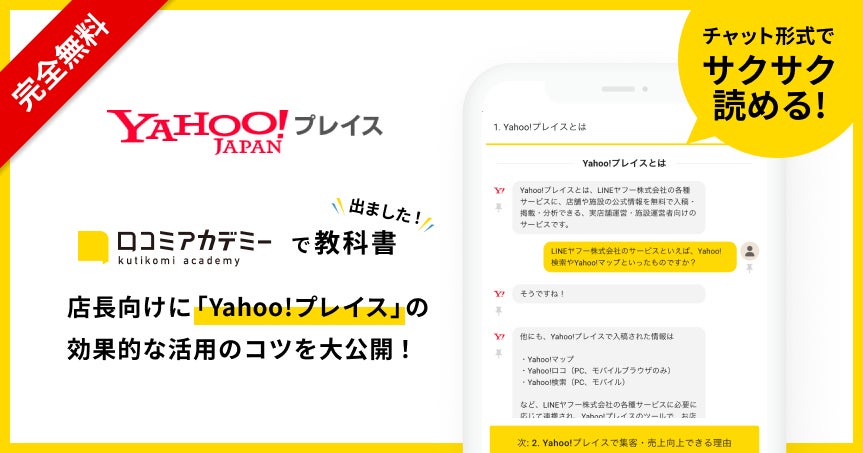Screen dimensions: 863x453
Task: Click pin icon beside 他にも message
Action: click(499, 353)
